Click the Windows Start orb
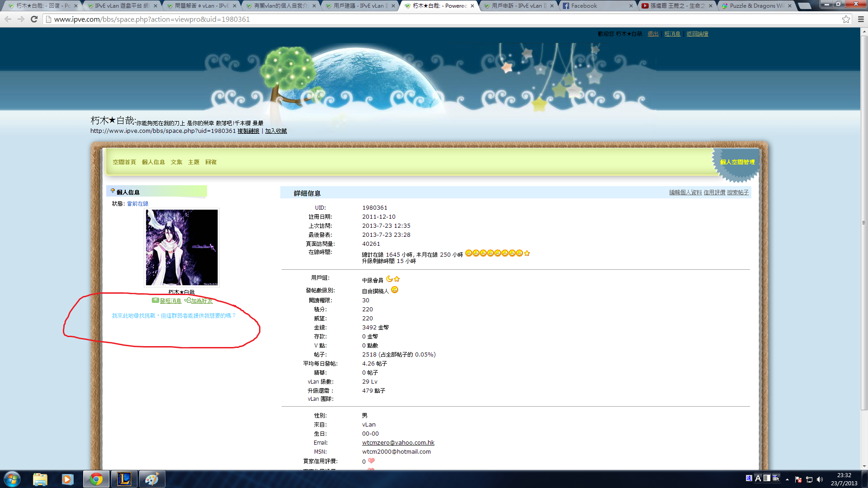This screenshot has width=868, height=488. click(12, 479)
